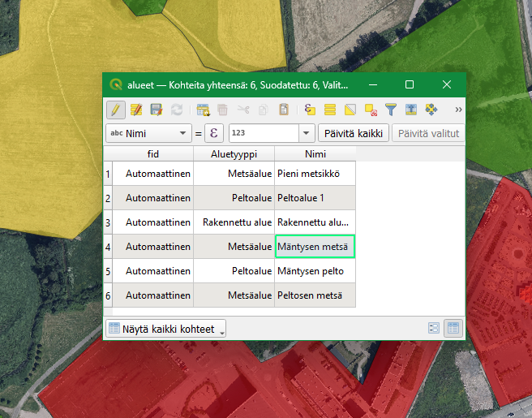Move selection to top icon
Image resolution: width=532 pixels, height=418 pixels.
tap(411, 110)
